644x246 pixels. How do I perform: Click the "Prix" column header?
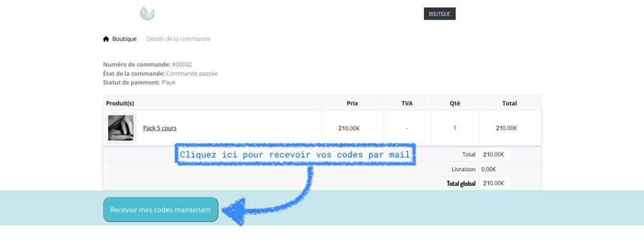352,103
